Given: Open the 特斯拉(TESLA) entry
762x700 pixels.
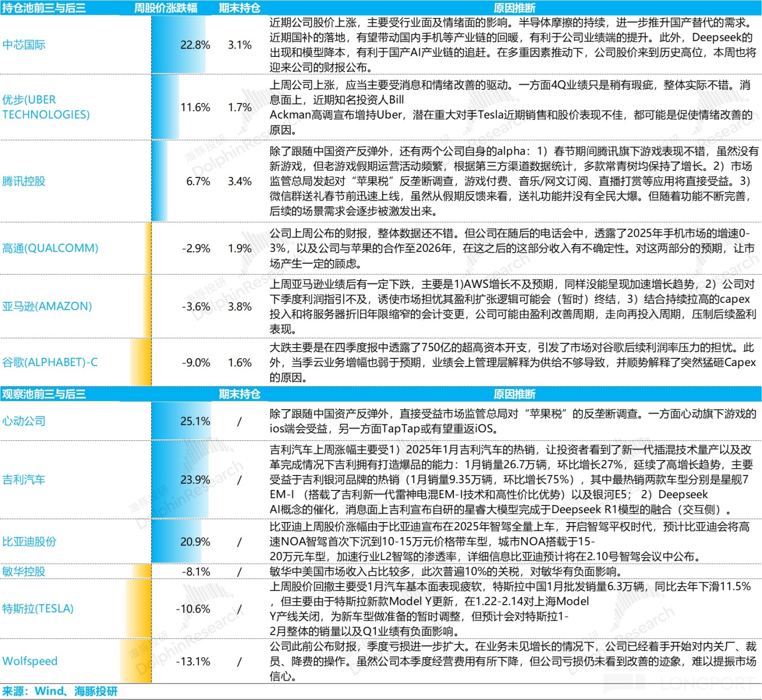Looking at the screenshot, I should point(38,609).
